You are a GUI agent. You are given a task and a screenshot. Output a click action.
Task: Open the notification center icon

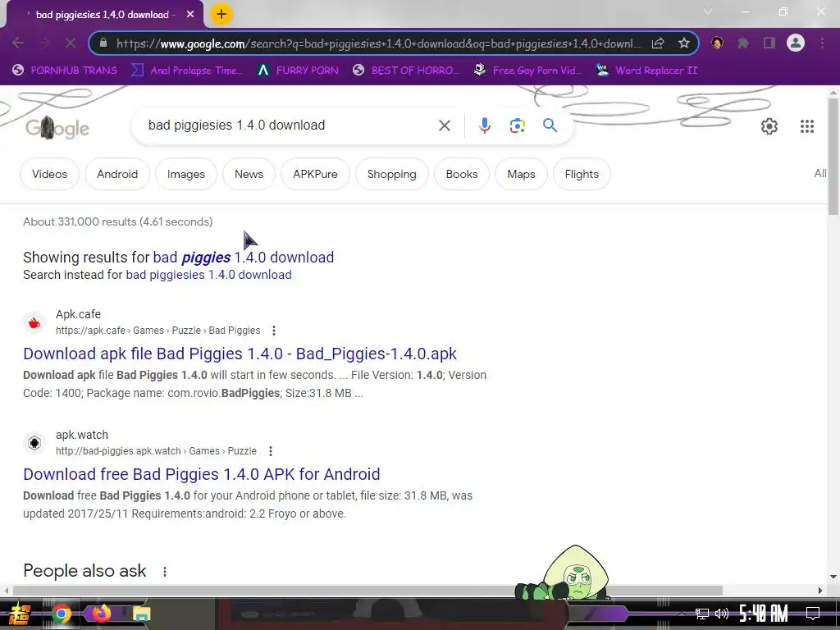pyautogui.click(x=813, y=614)
